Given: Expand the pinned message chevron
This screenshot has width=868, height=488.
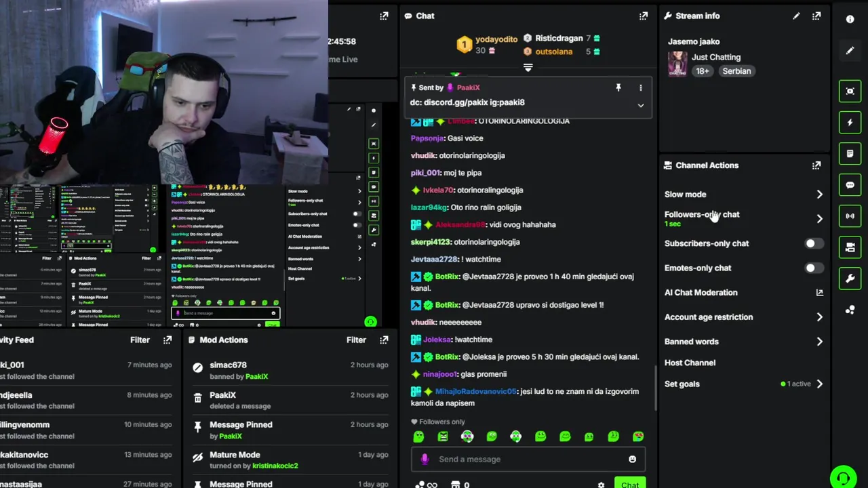Looking at the screenshot, I should click(640, 105).
